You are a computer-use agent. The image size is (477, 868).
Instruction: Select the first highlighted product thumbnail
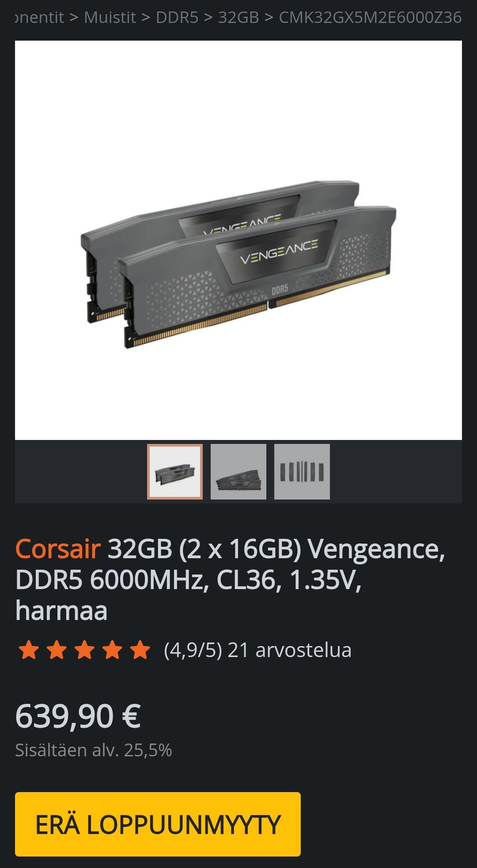click(175, 472)
